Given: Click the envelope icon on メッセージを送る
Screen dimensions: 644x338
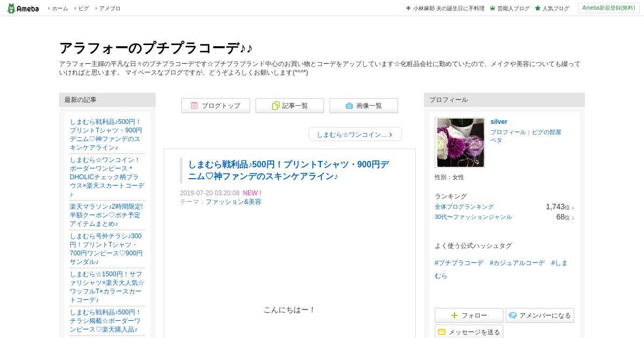Looking at the screenshot, I should 442,332.
